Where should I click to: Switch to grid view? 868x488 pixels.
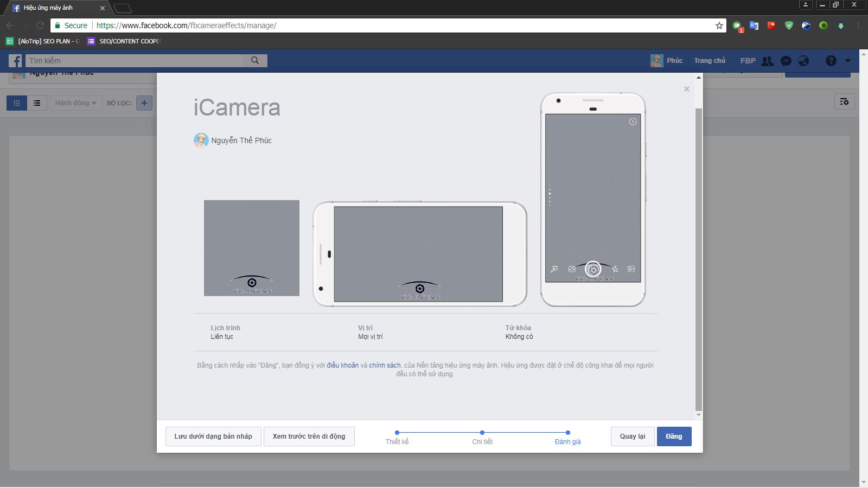[x=17, y=103]
